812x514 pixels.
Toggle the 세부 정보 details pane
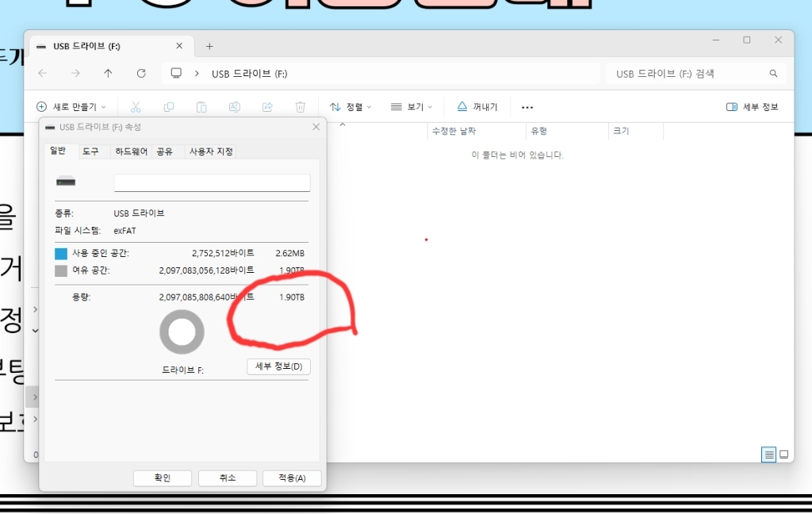752,107
